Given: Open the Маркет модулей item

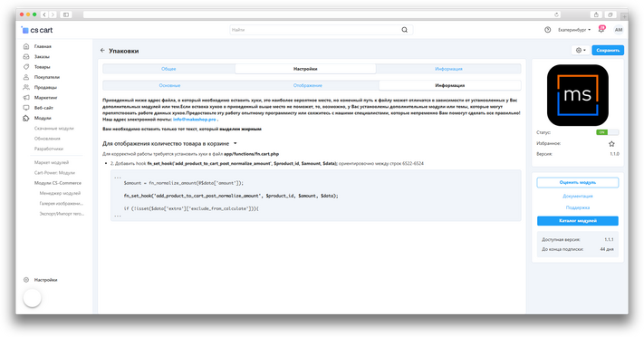Looking at the screenshot, I should pos(52,162).
